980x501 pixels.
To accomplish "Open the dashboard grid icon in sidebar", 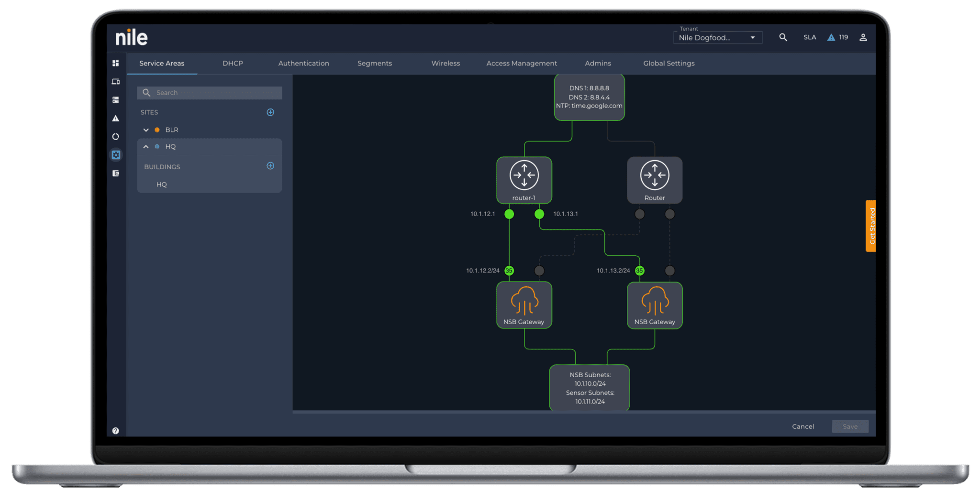I will (115, 63).
